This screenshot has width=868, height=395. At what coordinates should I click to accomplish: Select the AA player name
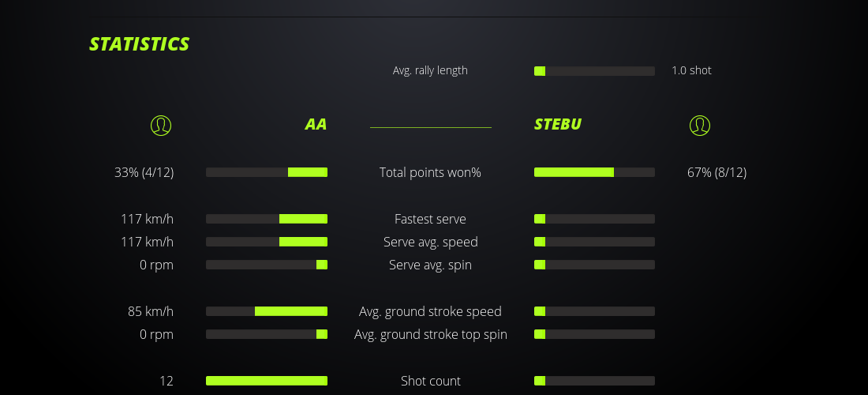click(316, 125)
